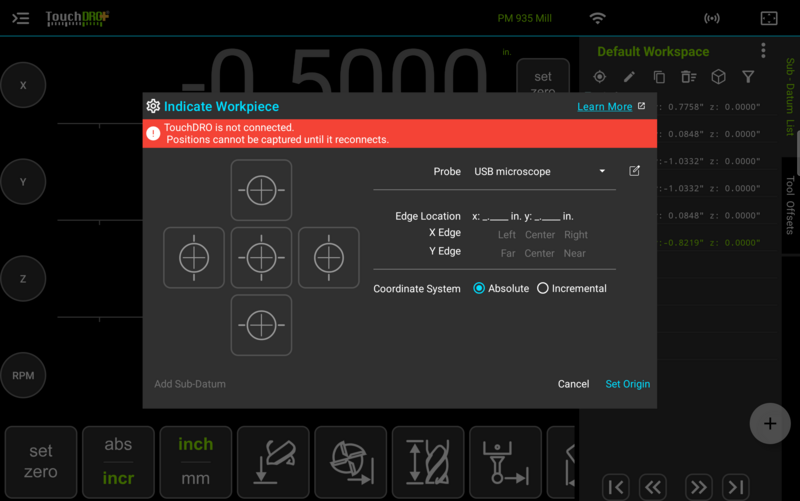This screenshot has height=501, width=800.
Task: Select the center crosshair button
Action: tap(261, 258)
